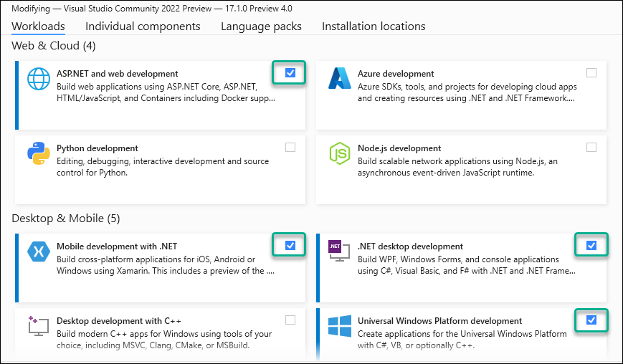The height and width of the screenshot is (364, 623).
Task: Enable Desktop development with C++ checkbox
Action: coord(290,320)
